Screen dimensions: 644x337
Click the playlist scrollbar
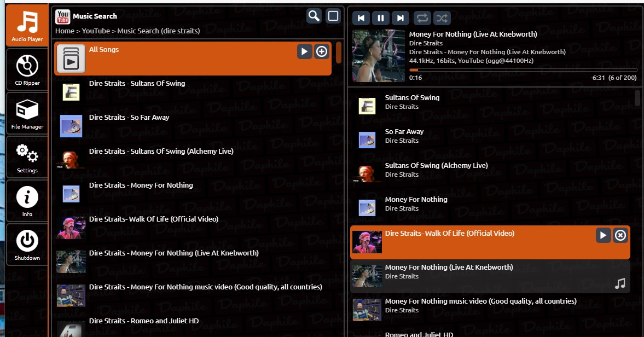[637, 98]
